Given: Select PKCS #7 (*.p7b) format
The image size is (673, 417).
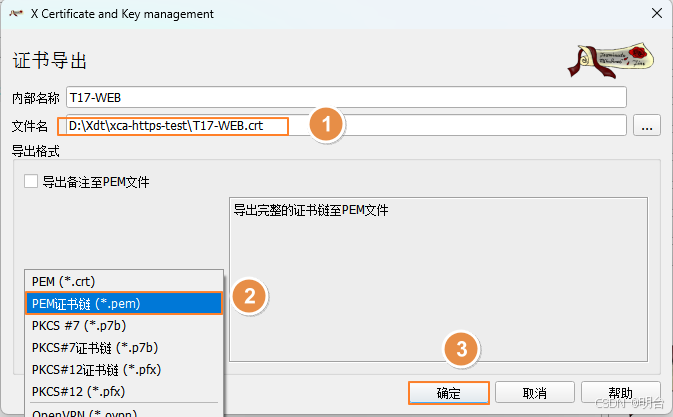Looking at the screenshot, I should pyautogui.click(x=124, y=326).
